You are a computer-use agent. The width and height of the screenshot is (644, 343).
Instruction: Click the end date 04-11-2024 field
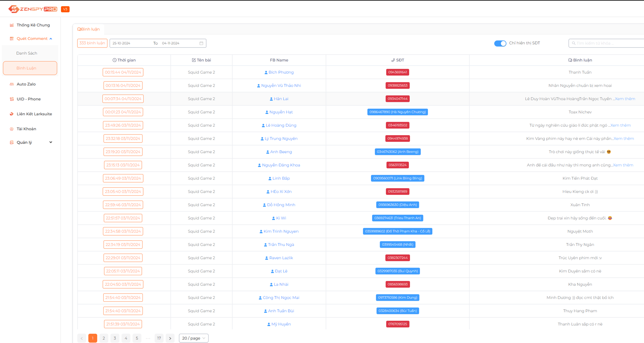tap(179, 43)
